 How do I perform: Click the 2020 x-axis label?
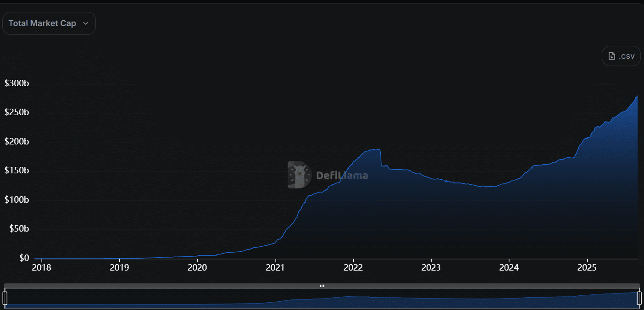tap(197, 267)
